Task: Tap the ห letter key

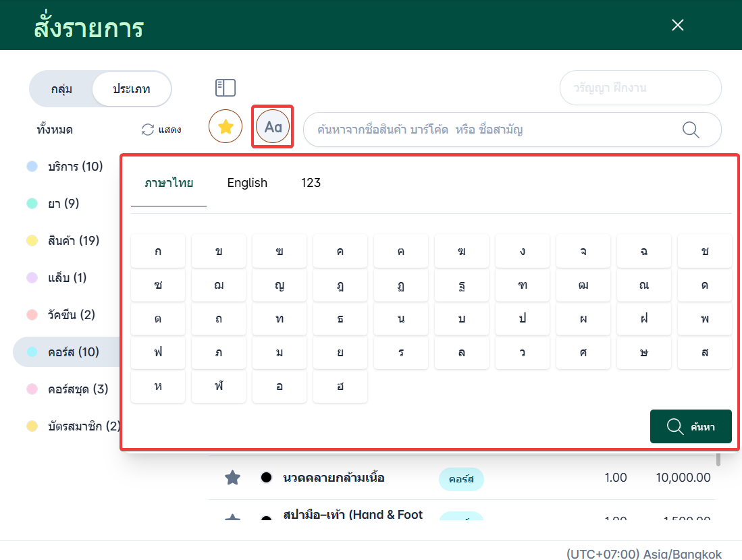Action: click(x=158, y=387)
